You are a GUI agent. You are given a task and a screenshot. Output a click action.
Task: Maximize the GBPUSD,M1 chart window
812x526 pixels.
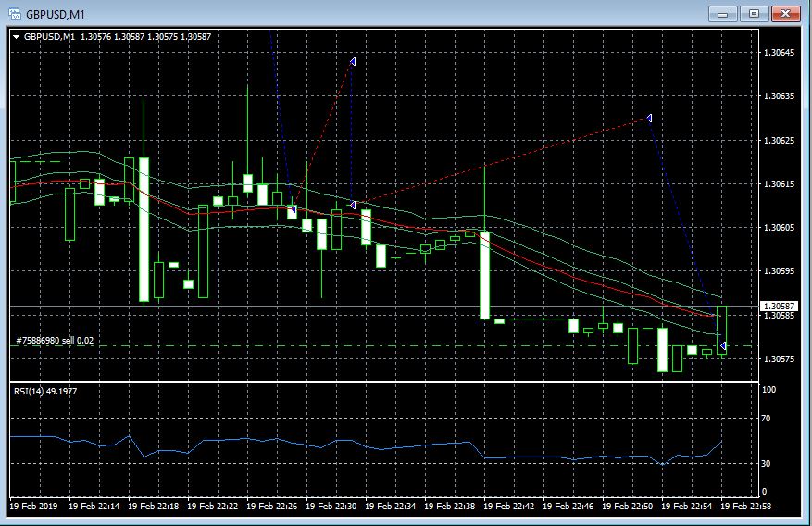(754, 14)
